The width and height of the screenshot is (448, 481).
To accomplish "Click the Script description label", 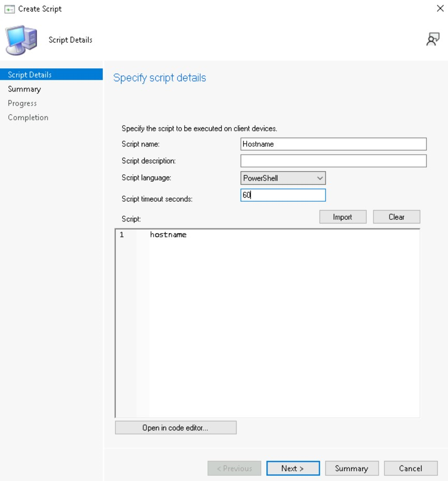I will point(148,161).
